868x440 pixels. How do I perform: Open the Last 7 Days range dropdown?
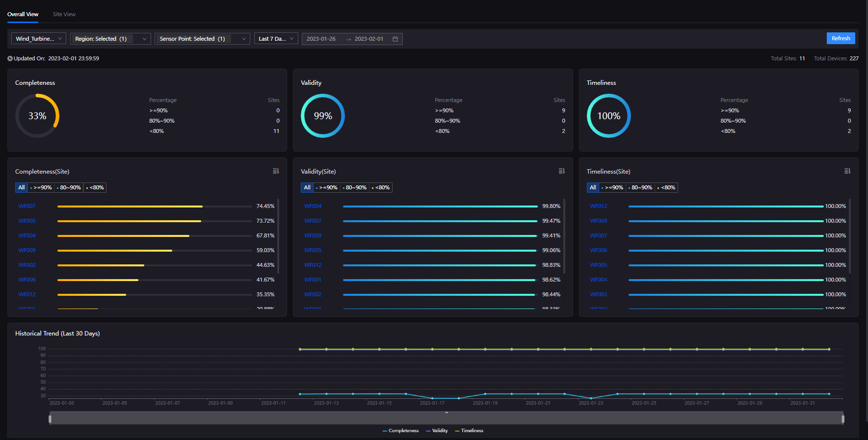coord(276,39)
